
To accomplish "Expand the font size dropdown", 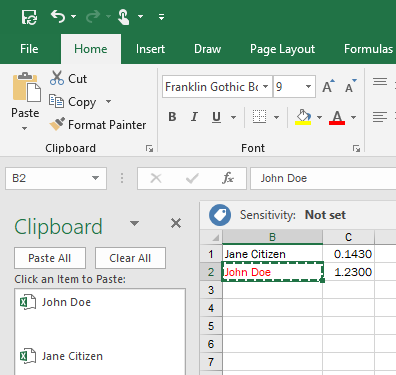I will tap(309, 87).
